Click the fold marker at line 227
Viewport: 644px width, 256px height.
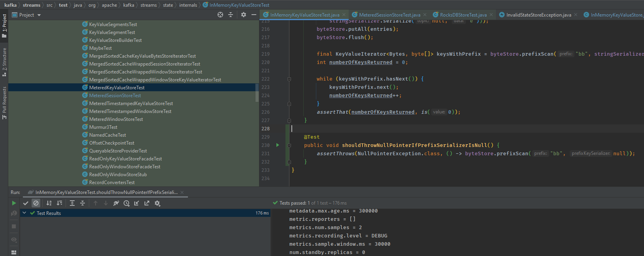(289, 120)
